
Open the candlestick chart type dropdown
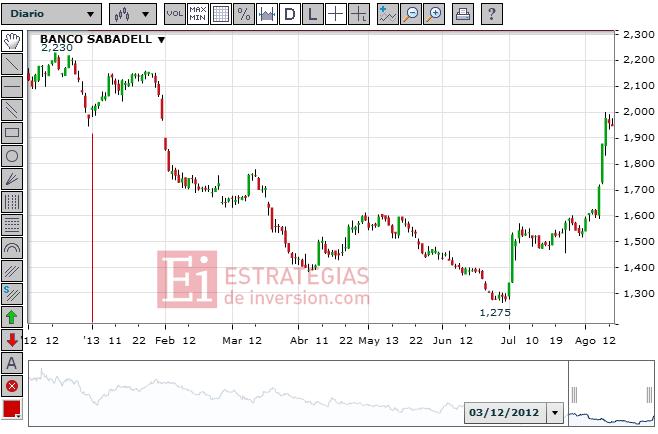pos(133,14)
